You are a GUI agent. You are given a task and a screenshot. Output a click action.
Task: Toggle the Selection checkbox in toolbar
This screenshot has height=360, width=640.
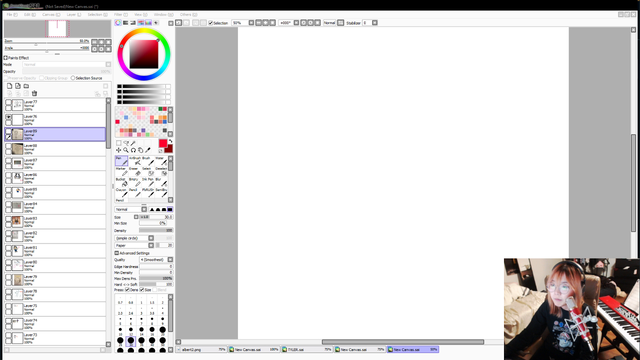click(211, 23)
